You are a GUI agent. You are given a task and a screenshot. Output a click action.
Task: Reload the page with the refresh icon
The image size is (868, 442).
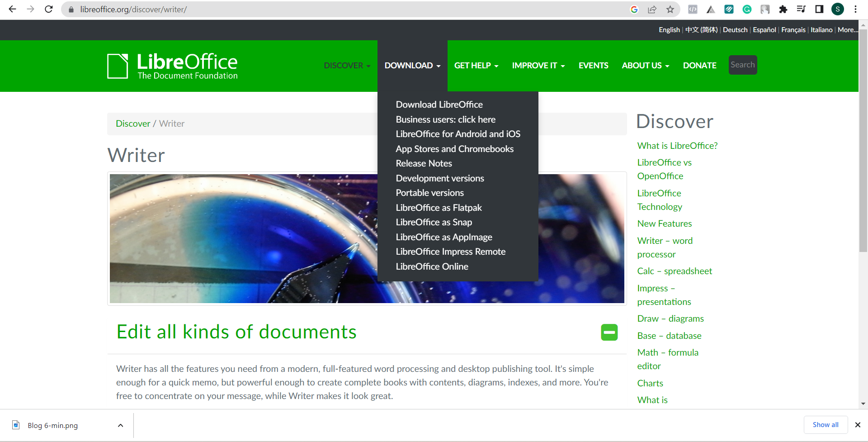49,9
